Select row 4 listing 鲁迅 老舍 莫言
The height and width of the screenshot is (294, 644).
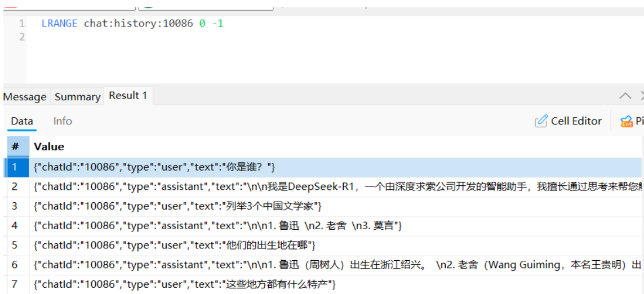(335, 226)
